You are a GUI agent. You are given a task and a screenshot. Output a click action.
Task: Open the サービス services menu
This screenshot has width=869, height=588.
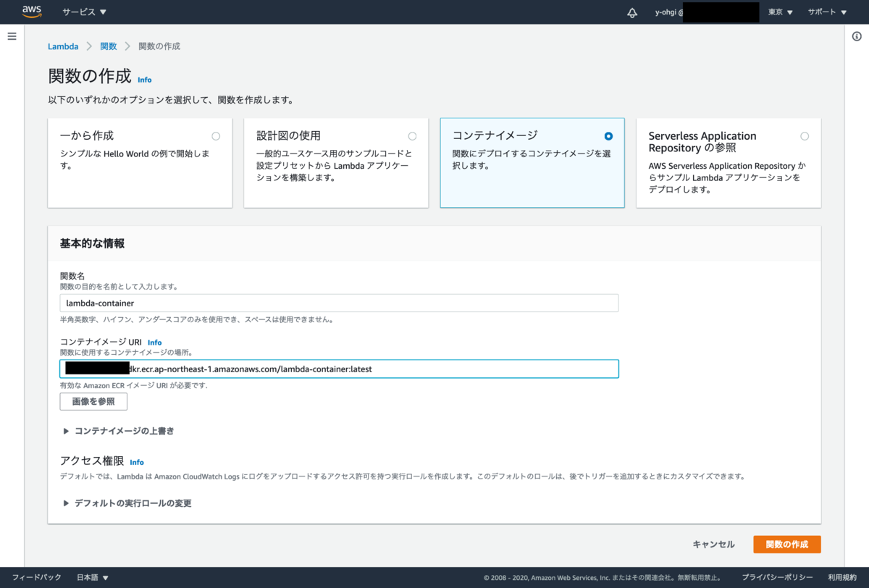coord(84,12)
